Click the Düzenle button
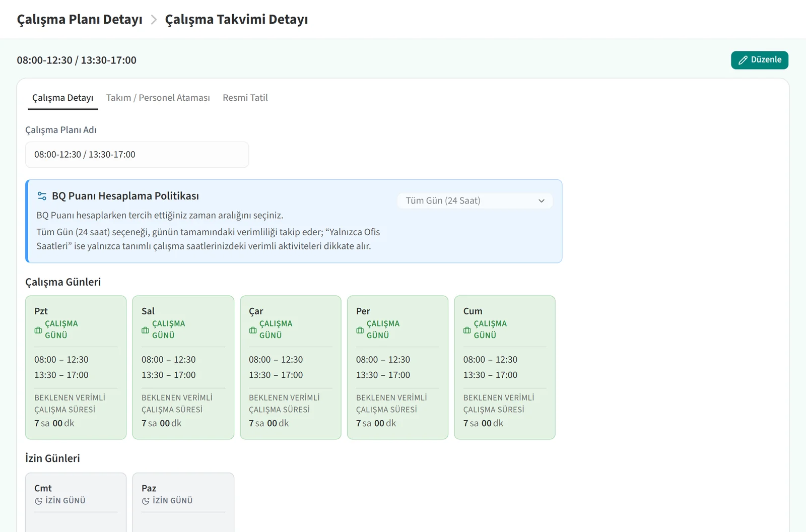This screenshot has width=806, height=532. pos(760,60)
